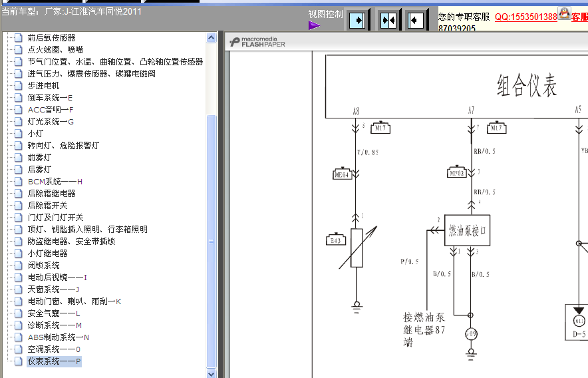Select 仪表系统一一P tree entry
Viewport: 588px width, 378px height.
(54, 361)
